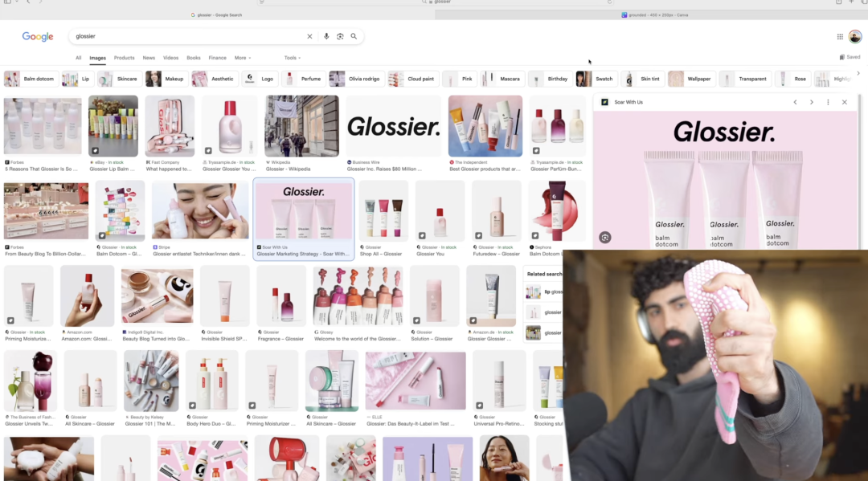Expand the Tools dropdown
Screen dimensions: 868x481
click(293, 58)
